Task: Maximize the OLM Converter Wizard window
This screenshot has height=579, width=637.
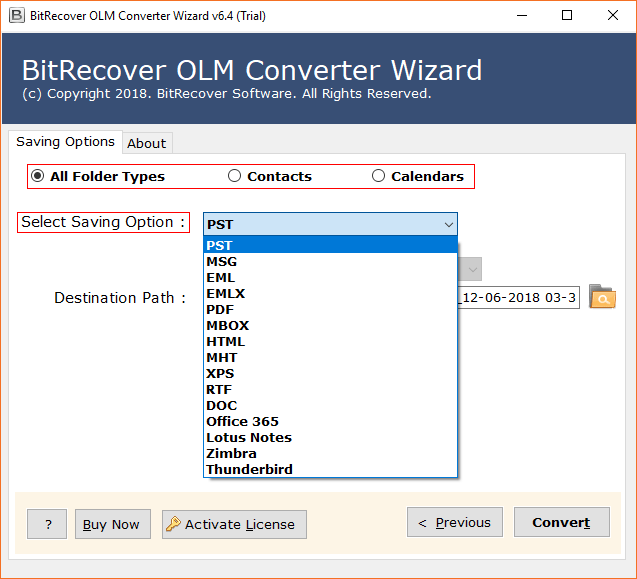Action: pyautogui.click(x=567, y=15)
